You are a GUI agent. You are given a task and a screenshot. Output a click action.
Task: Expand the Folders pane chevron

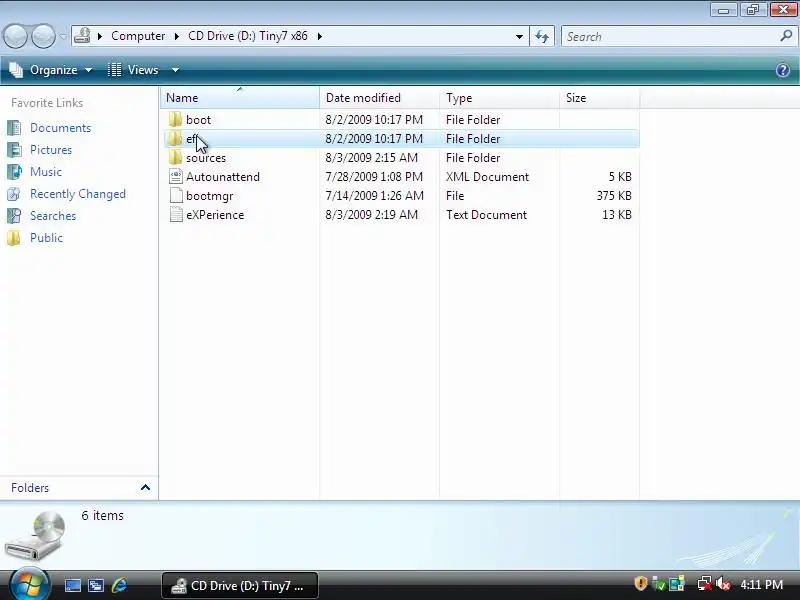point(145,487)
